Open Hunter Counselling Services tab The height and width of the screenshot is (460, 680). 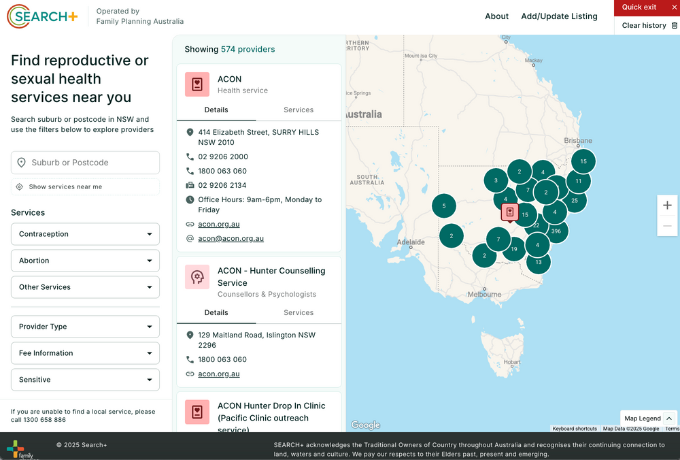(298, 313)
